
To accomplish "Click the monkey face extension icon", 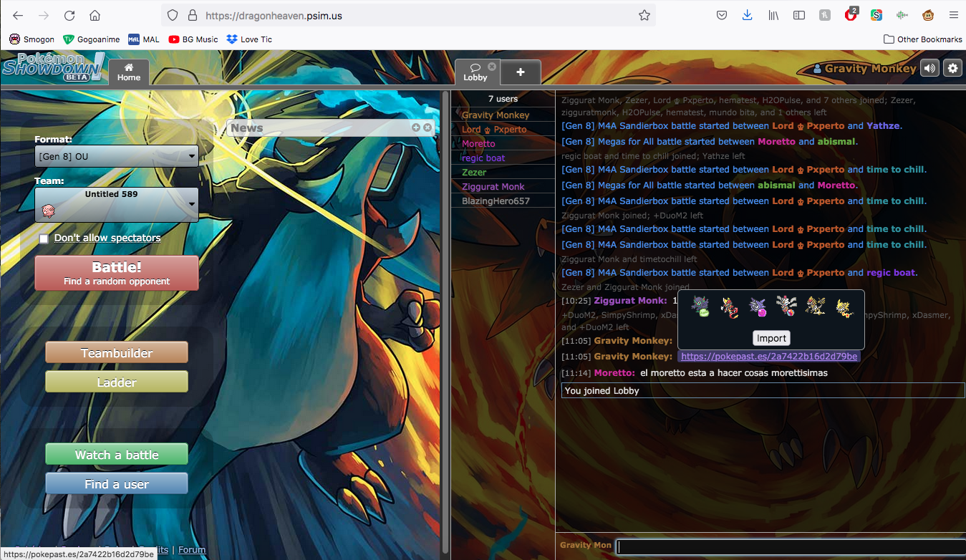I will coord(927,15).
